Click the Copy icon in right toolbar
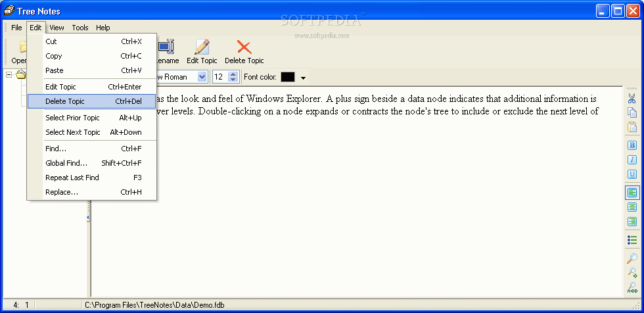 pyautogui.click(x=632, y=112)
